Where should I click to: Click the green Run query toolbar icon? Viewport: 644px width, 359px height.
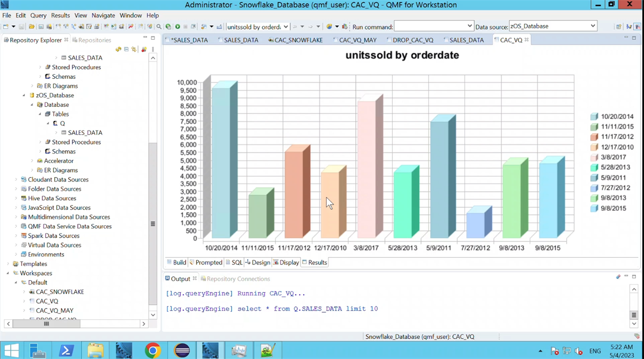178,27
